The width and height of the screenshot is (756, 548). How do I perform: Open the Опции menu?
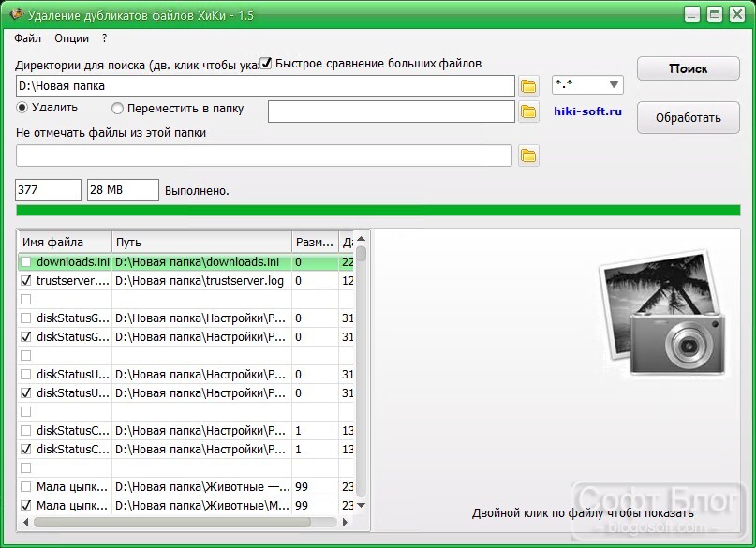click(71, 38)
